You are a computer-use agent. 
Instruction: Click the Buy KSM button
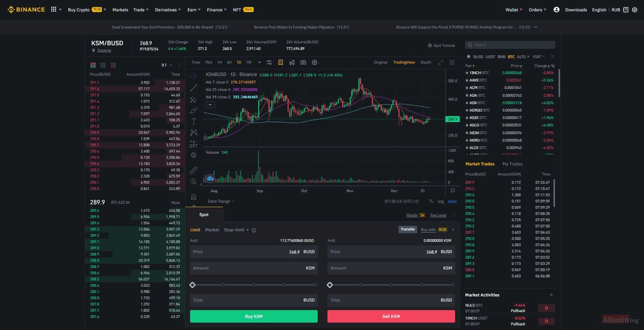(254, 316)
